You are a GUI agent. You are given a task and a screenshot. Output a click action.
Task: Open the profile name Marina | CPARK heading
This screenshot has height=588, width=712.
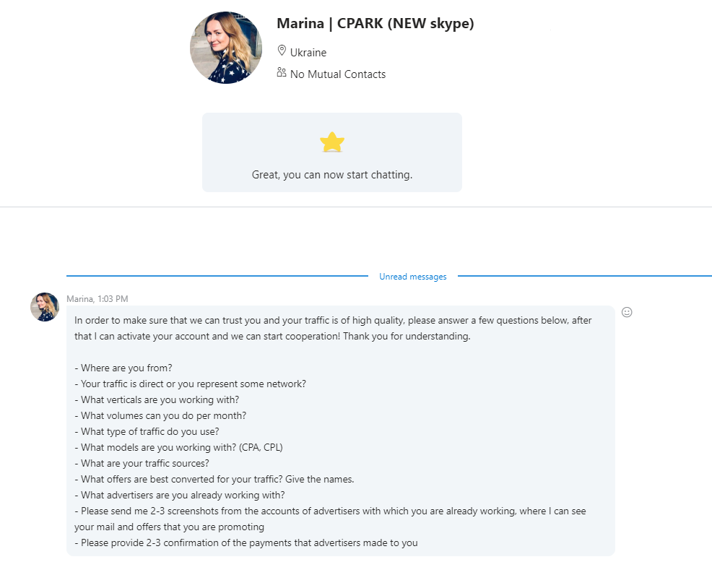click(x=375, y=24)
